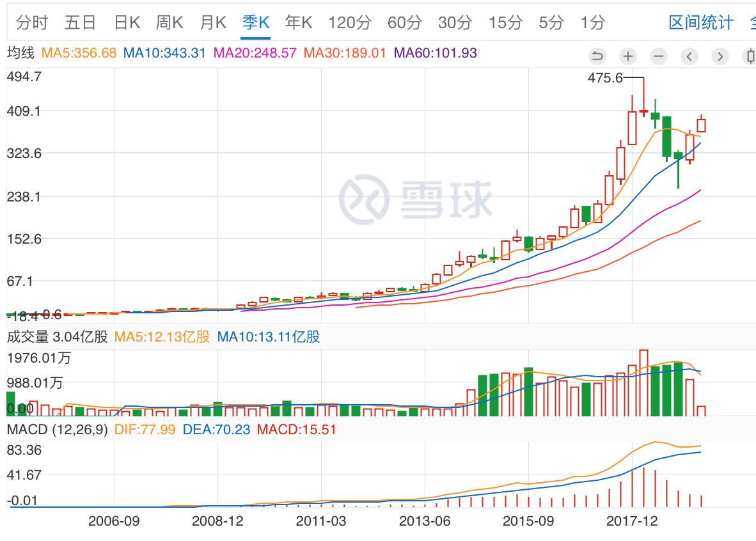This screenshot has height=541, width=756.
Task: Select the 60分 interval tab
Action: 404,22
